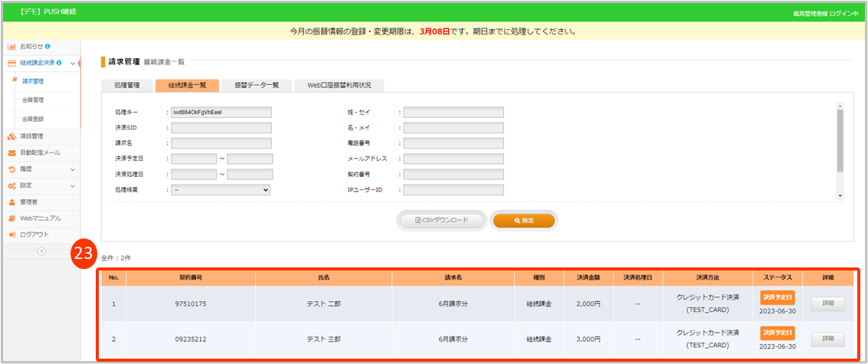Collapse the sidebar with the arrow button

click(41, 251)
